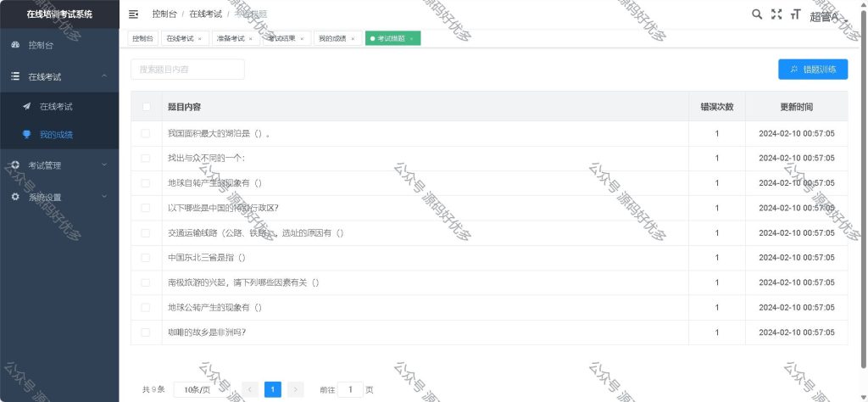Tick the checkbox for 地球自转产生的现象有
This screenshot has height=402, width=868.
[146, 183]
